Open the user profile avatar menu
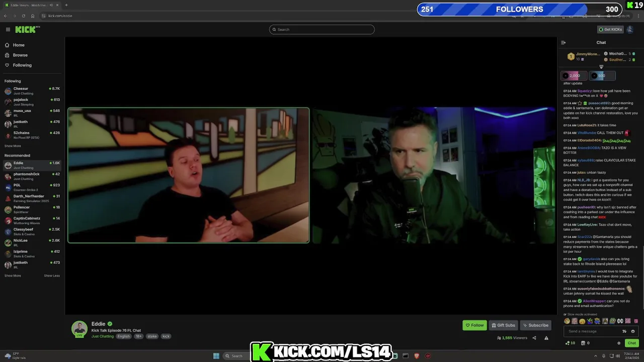This screenshot has height=362, width=644. (x=630, y=30)
